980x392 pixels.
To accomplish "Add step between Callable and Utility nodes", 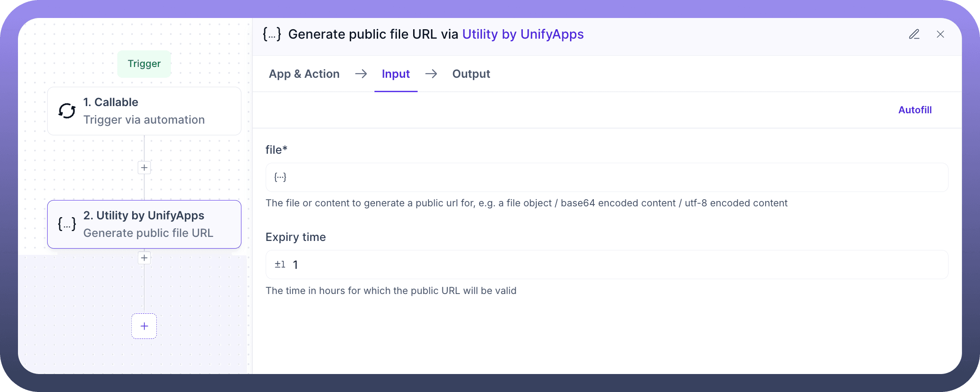I will pos(144,168).
